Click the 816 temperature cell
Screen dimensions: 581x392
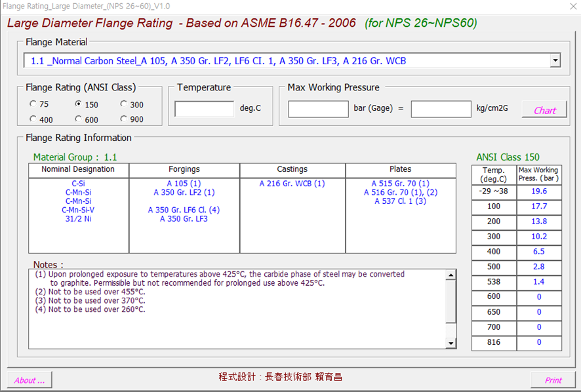tap(494, 342)
